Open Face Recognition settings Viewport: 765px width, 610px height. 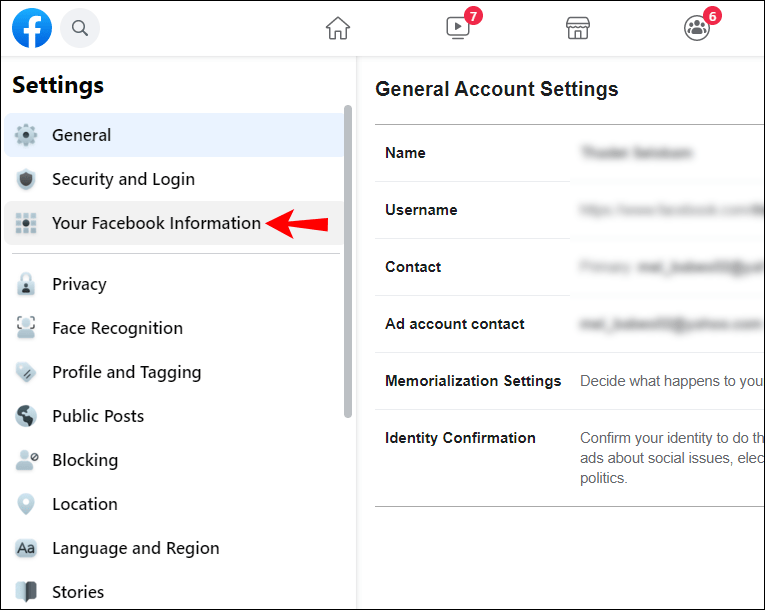(174, 328)
